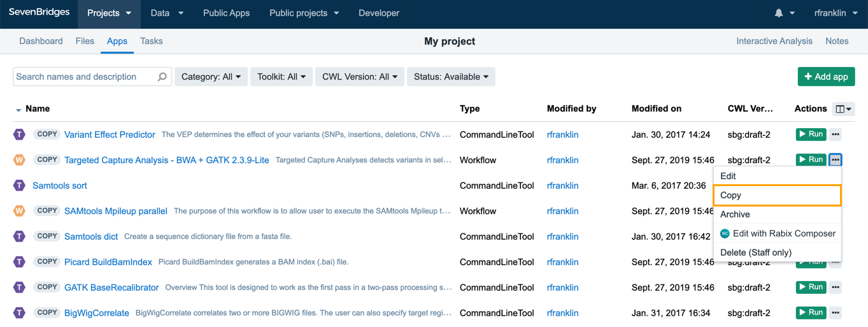Go to Public Apps
The width and height of the screenshot is (868, 327).
coord(226,13)
